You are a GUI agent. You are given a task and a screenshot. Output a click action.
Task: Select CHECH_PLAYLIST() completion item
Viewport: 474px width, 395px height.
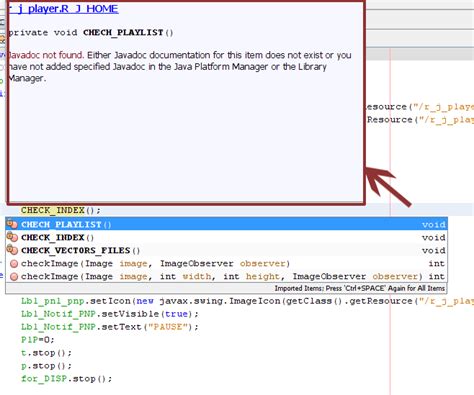226,224
